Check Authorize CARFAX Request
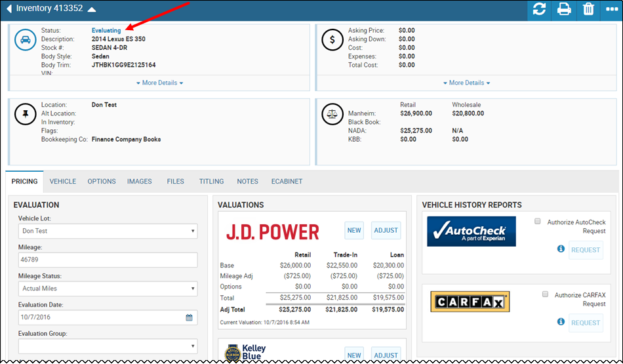 (x=545, y=294)
